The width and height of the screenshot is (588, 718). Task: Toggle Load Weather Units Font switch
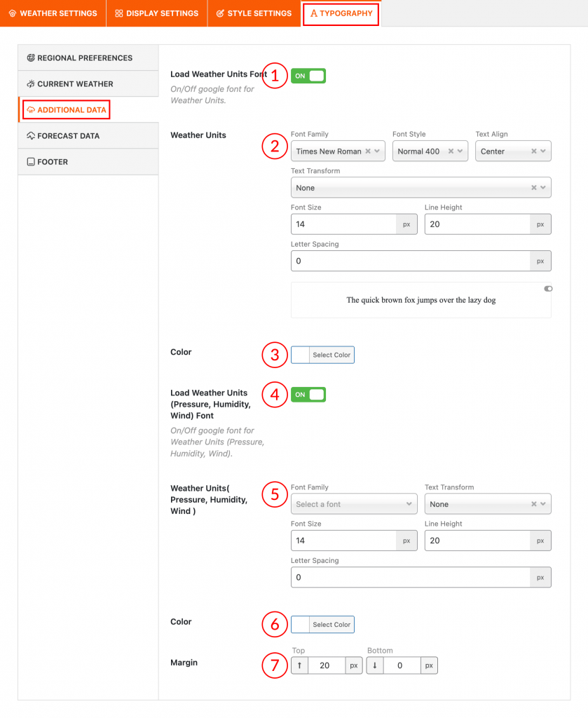308,76
